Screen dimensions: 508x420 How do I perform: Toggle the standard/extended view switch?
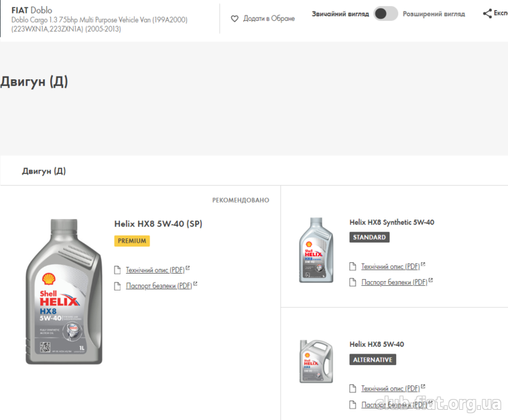coord(385,14)
